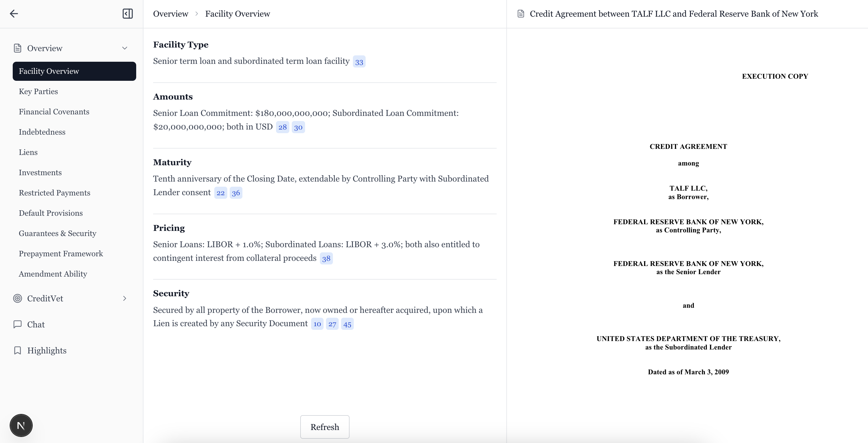The height and width of the screenshot is (443, 868).
Task: Open Key Parties section
Action: (38, 91)
